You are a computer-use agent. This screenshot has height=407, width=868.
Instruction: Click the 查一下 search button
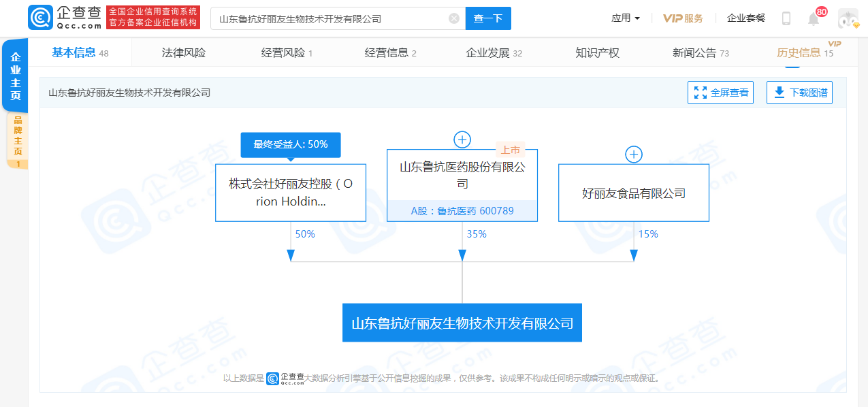[488, 18]
